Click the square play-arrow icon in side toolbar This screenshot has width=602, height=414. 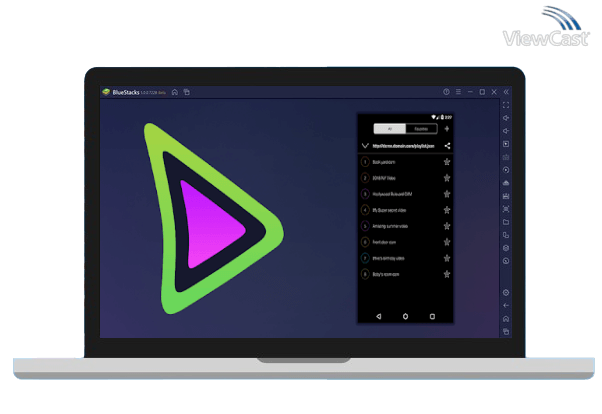[x=506, y=144]
